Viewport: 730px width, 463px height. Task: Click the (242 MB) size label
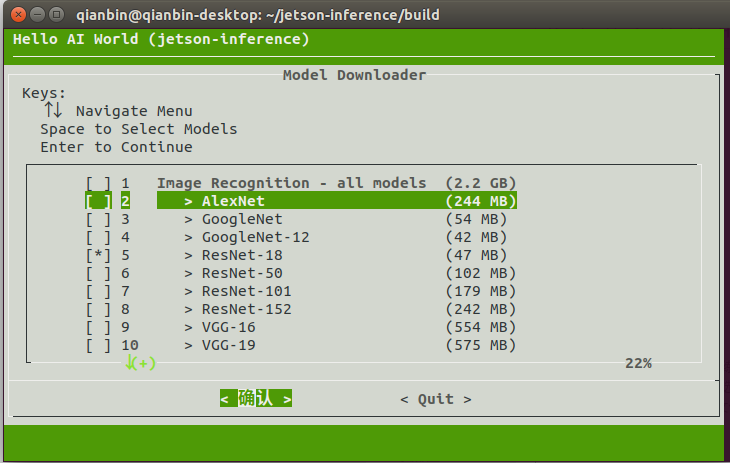(x=481, y=309)
